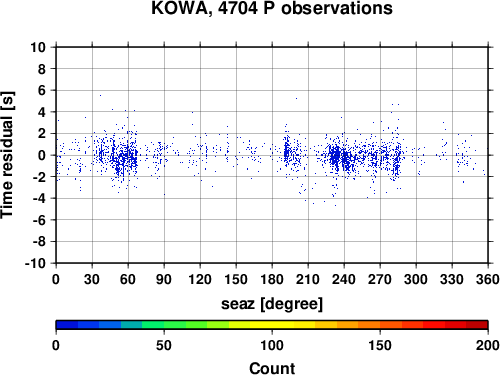
Task: Click the colorbar tick label 150
Action: [x=380, y=345]
